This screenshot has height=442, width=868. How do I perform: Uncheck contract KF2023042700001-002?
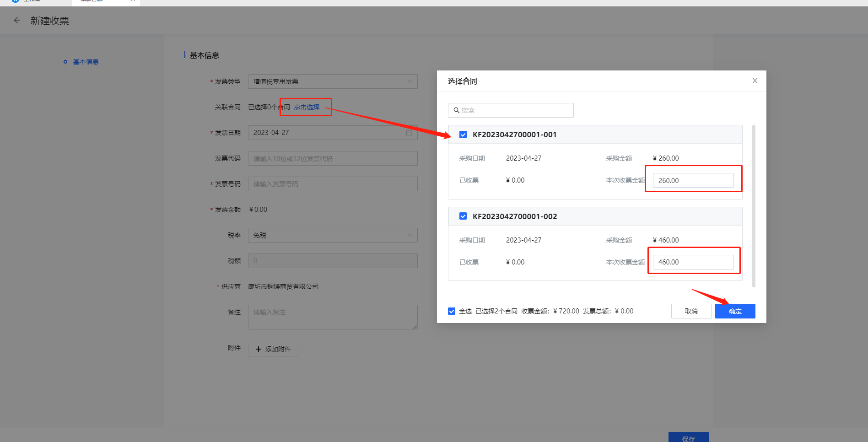coord(463,216)
